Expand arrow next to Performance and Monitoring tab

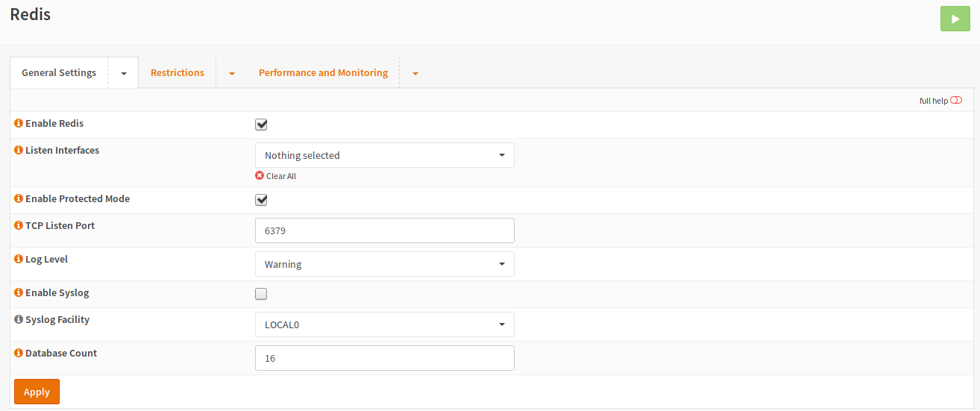tap(415, 73)
